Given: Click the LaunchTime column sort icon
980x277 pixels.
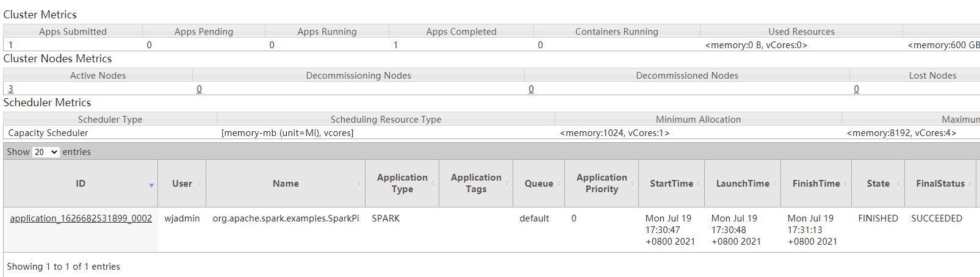Looking at the screenshot, I should (x=775, y=184).
